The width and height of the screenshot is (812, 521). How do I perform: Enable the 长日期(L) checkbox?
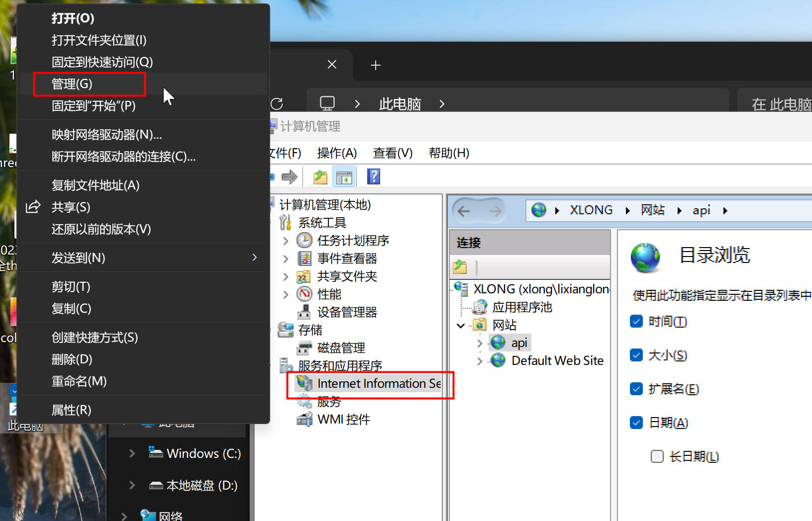click(657, 456)
